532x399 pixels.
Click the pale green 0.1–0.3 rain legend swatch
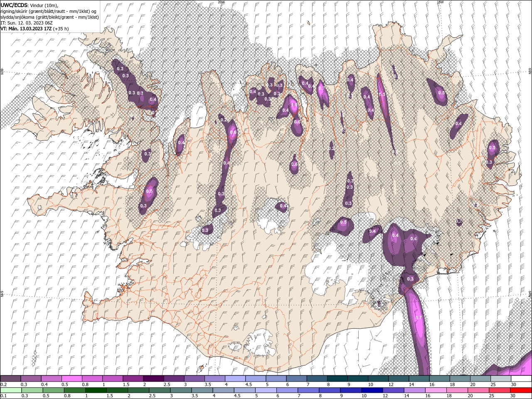click(11, 390)
